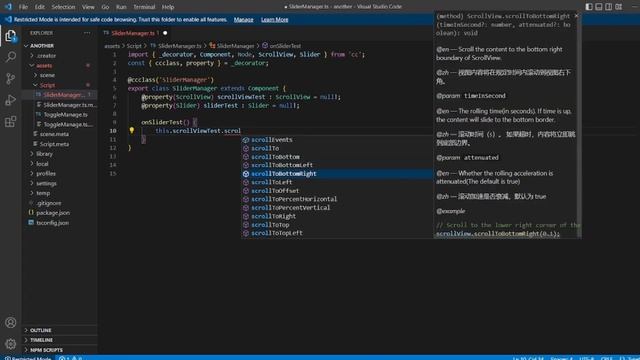Open tsconfig.json file in explorer

click(x=60, y=223)
